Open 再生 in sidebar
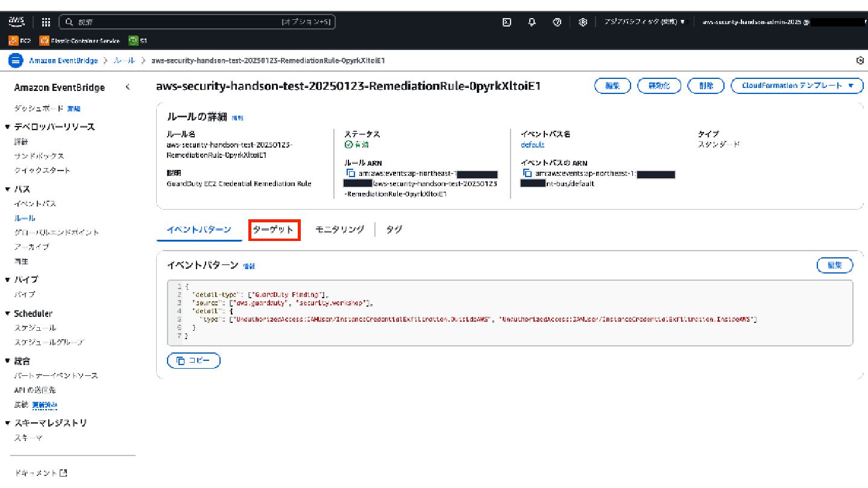868x488 pixels. pyautogui.click(x=21, y=261)
